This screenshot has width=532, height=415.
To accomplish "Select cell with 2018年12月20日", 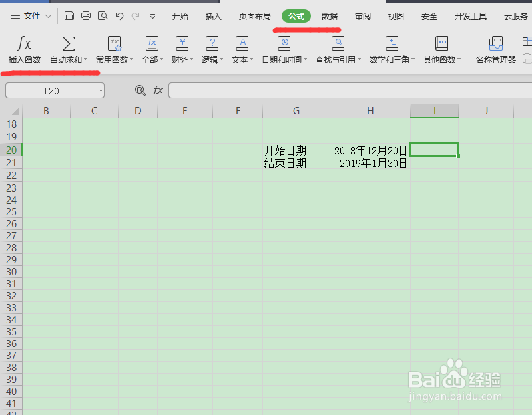I will tap(370, 150).
